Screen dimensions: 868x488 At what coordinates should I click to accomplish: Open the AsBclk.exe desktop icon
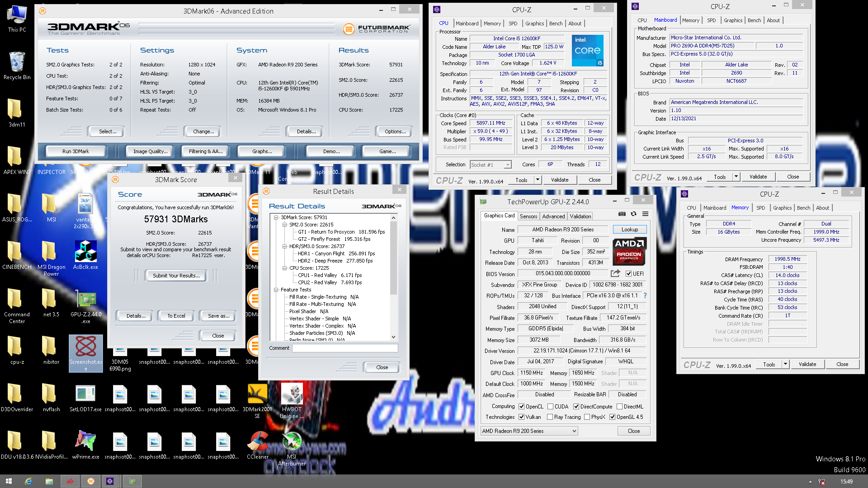click(85, 255)
